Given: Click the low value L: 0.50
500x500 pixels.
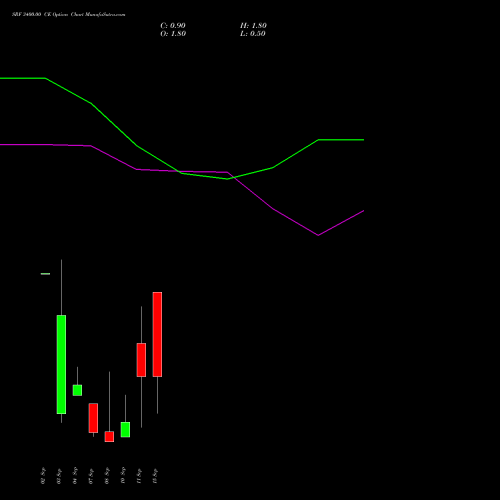Looking at the screenshot, I should pos(253,34).
